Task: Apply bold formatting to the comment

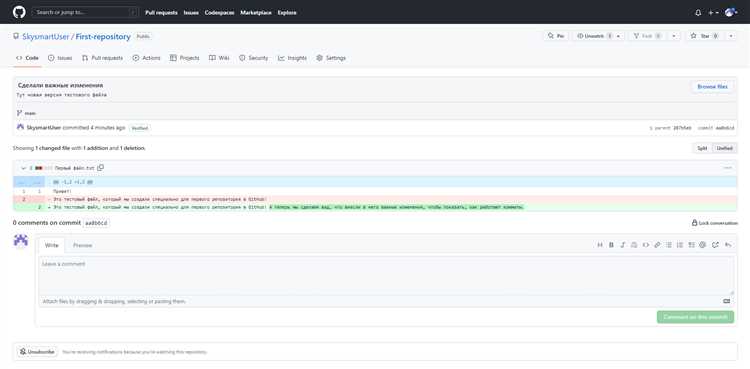Action: click(x=611, y=245)
